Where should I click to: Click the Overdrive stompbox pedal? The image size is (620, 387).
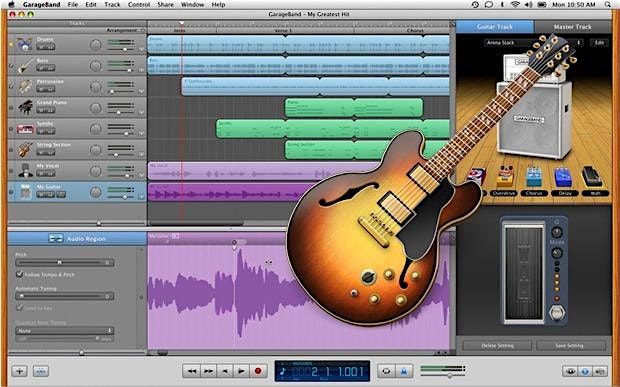(x=505, y=177)
